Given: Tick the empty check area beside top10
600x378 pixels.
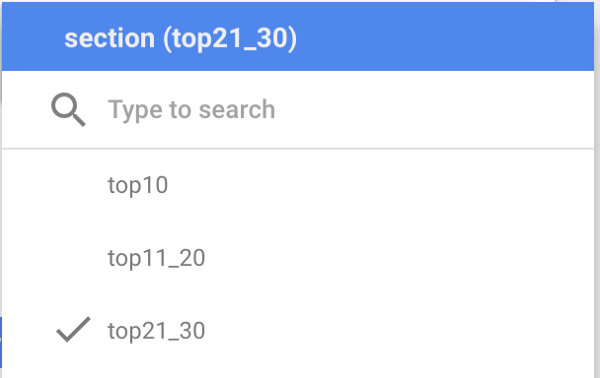Looking at the screenshot, I should [x=73, y=185].
